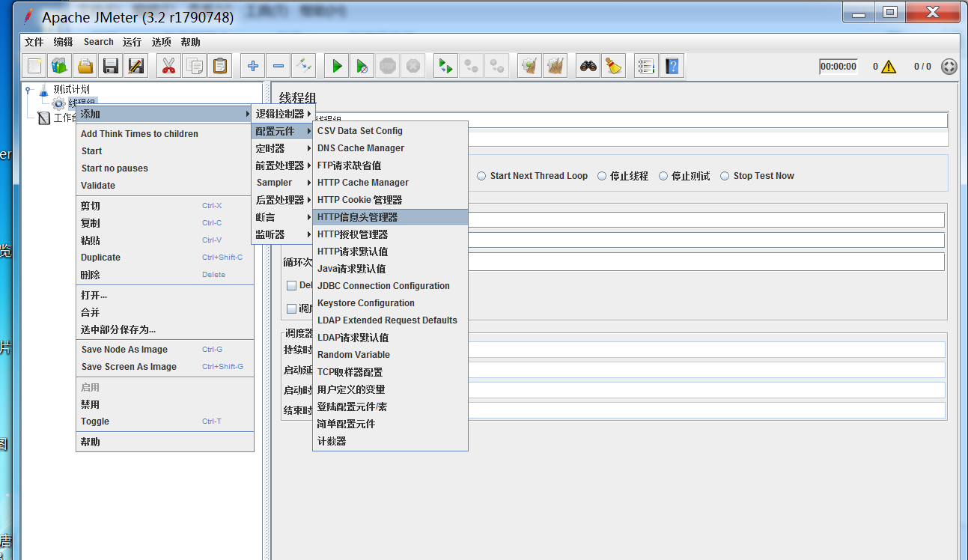
Task: Tick the checkbox labelled 调 above 调度器 section
Action: [x=292, y=308]
